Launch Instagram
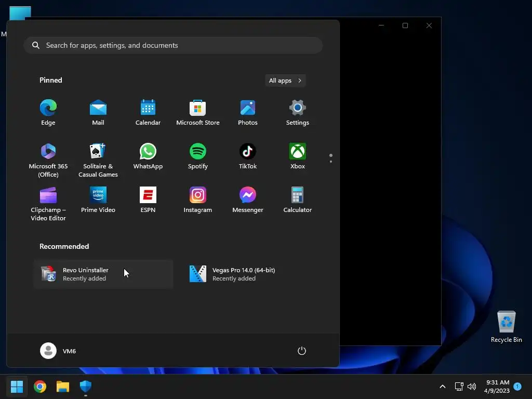 coord(198,200)
